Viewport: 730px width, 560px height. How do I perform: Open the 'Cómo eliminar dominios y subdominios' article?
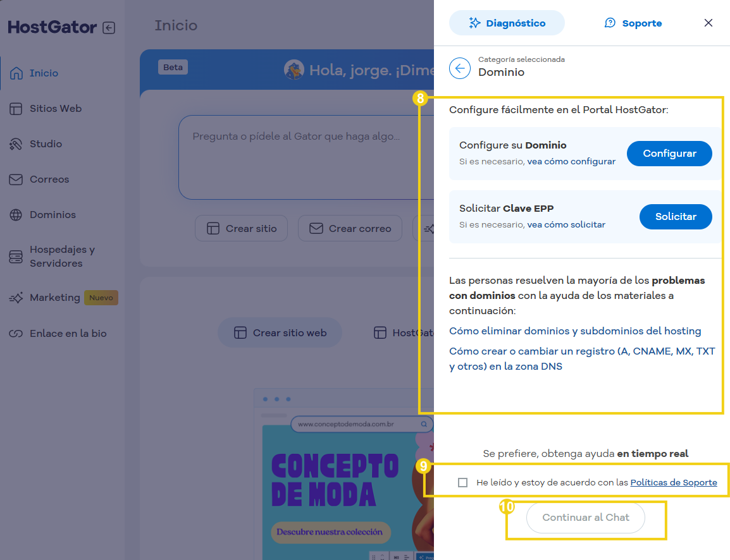575,331
